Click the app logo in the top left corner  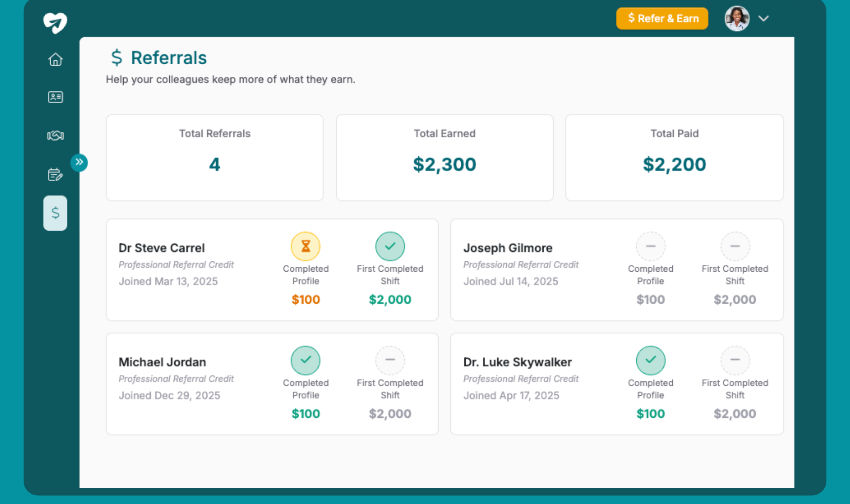[x=55, y=23]
